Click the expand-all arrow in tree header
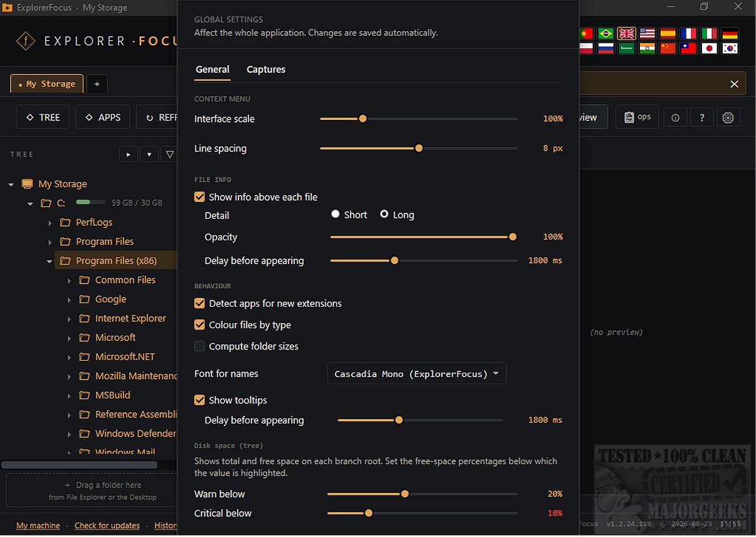The image size is (756, 537). coord(129,154)
